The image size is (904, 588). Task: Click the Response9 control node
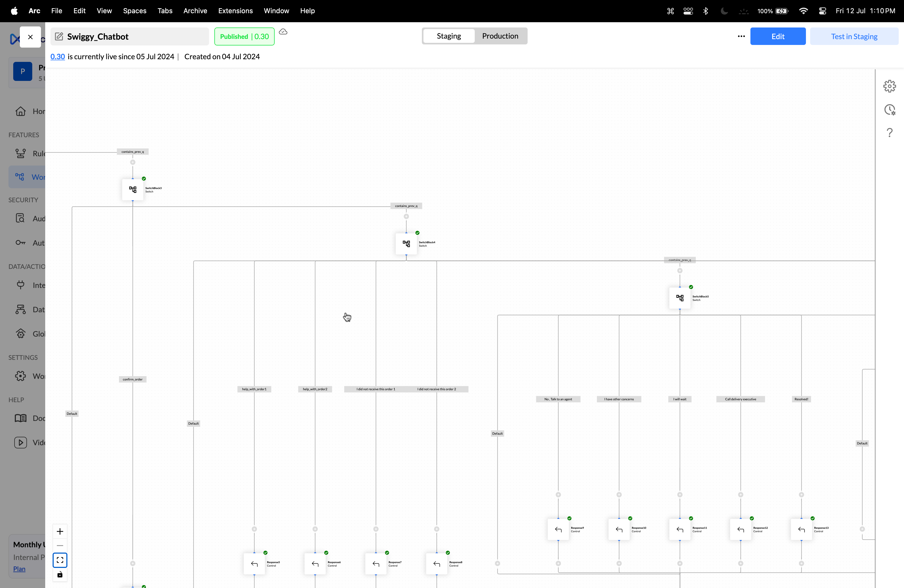(558, 530)
